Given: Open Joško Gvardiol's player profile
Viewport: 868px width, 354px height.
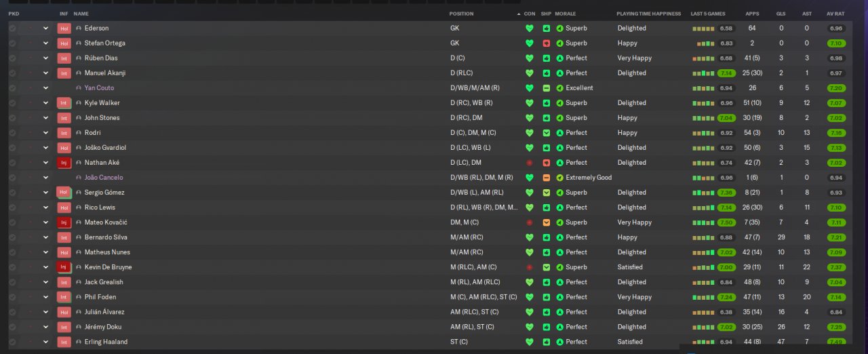Looking at the screenshot, I should [x=105, y=148].
